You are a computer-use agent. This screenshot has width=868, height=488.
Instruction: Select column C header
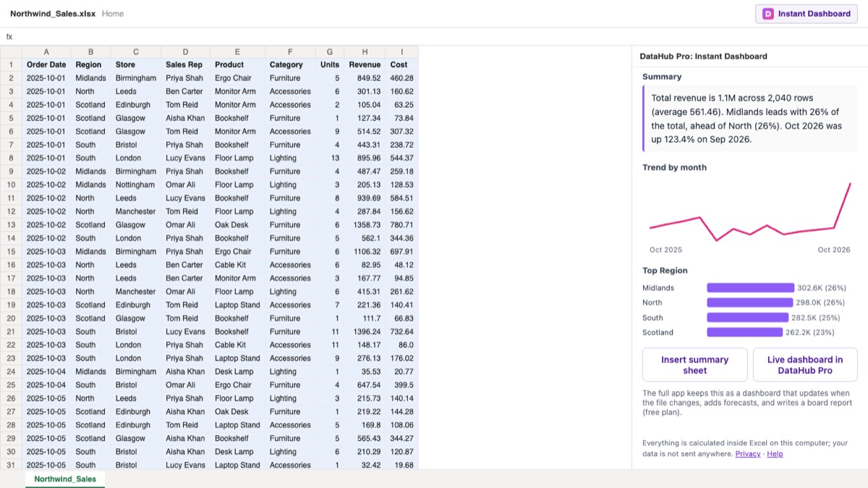tap(135, 51)
